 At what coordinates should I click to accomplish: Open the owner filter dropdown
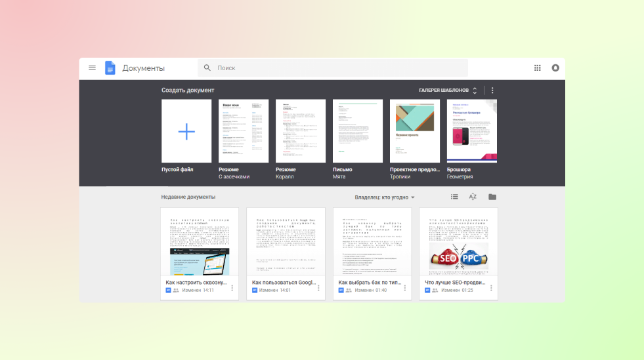click(385, 197)
